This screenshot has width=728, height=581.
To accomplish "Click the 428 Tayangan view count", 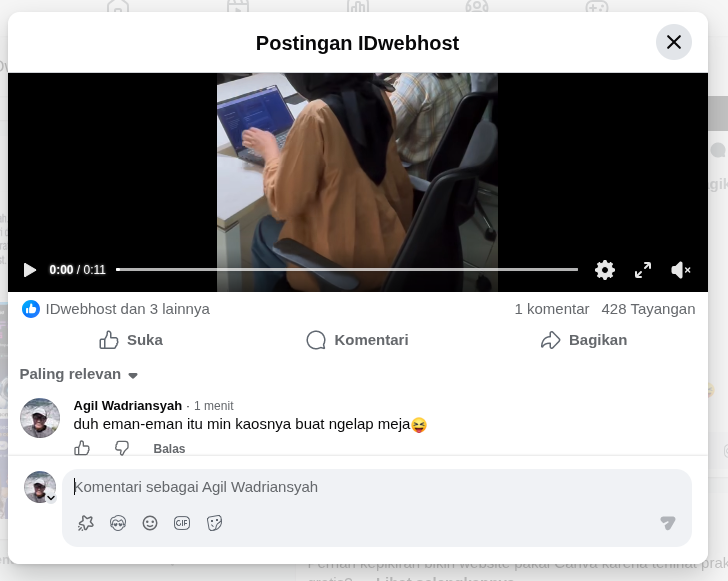I will (x=648, y=309).
